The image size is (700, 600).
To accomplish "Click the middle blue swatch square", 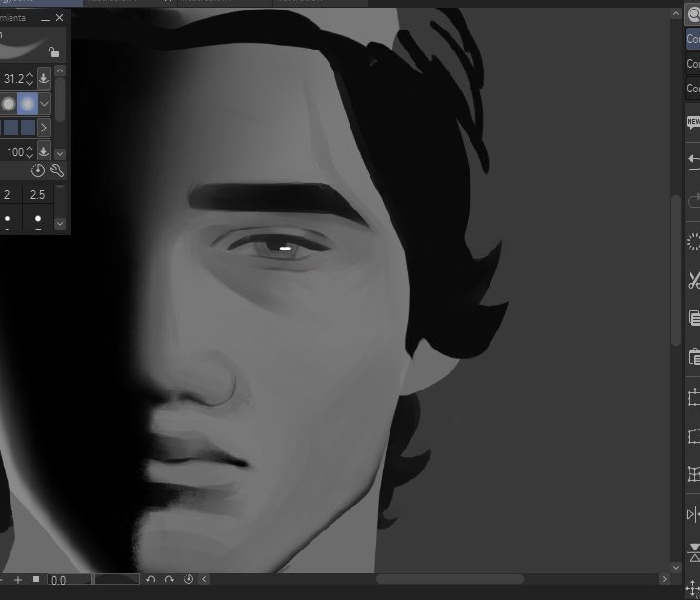I will (x=11, y=128).
